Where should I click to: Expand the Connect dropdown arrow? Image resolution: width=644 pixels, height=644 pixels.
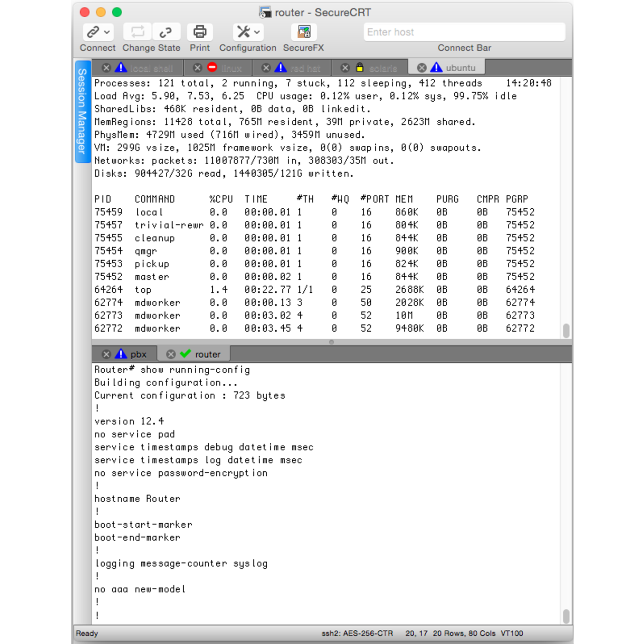point(107,32)
